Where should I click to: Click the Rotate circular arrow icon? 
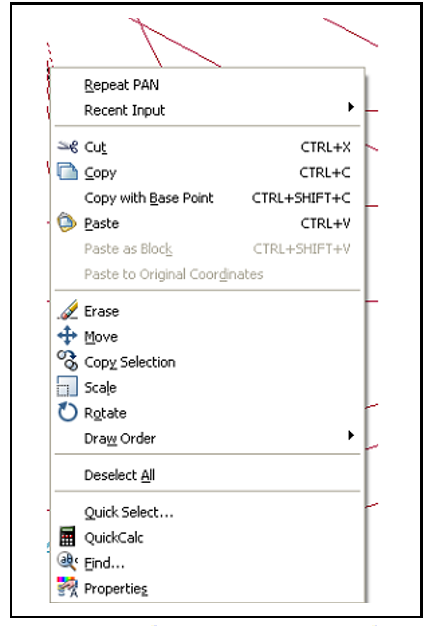(67, 412)
